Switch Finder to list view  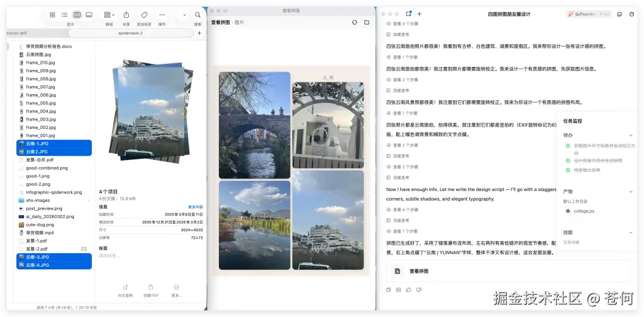click(64, 15)
